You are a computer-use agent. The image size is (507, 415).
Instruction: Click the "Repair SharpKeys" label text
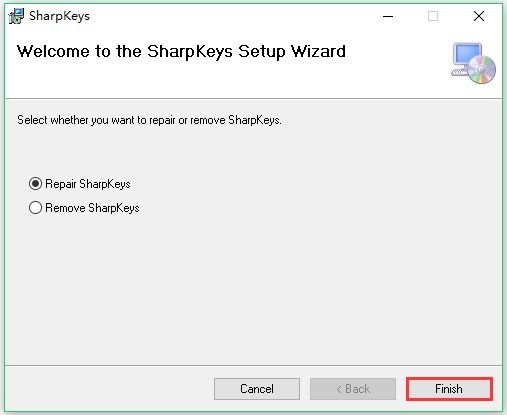(88, 184)
